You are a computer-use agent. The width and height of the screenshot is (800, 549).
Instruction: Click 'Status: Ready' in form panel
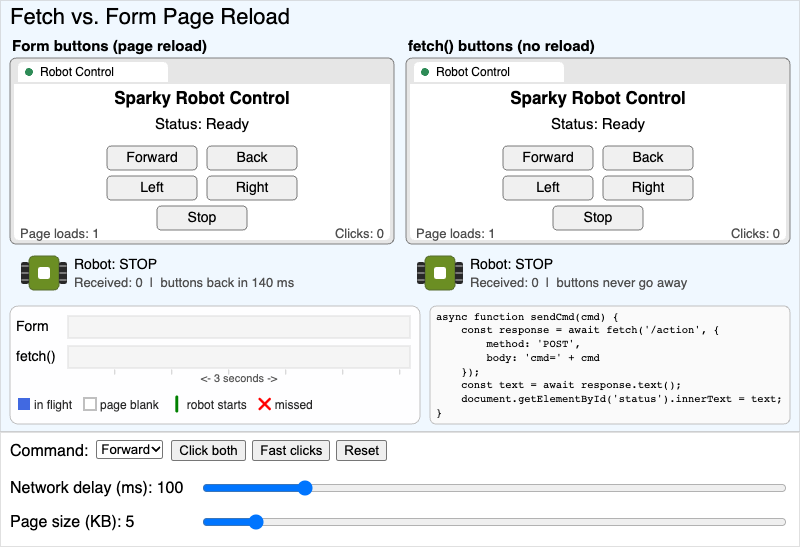tap(202, 124)
